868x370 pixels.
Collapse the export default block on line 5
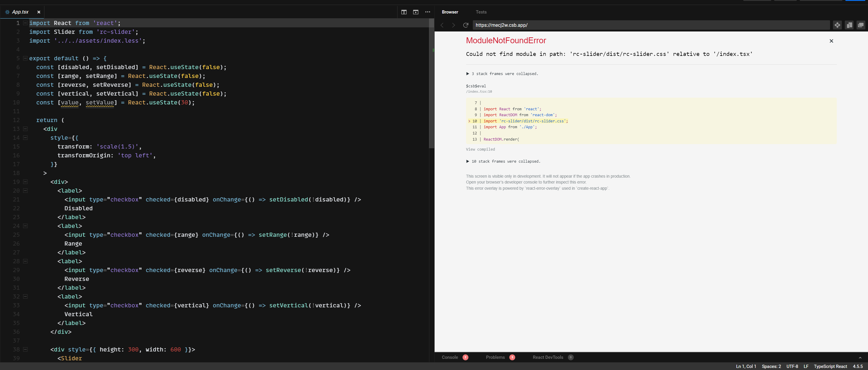coord(25,58)
